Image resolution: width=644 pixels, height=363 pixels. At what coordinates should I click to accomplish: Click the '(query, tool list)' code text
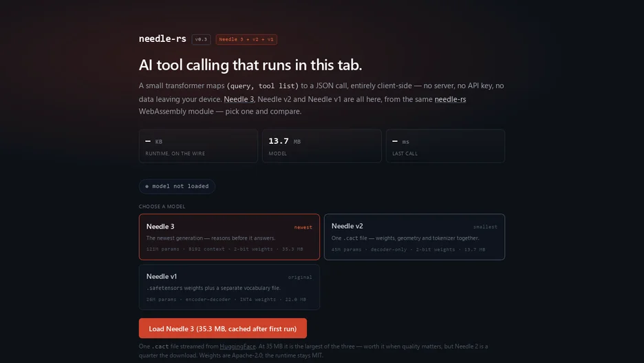click(263, 86)
